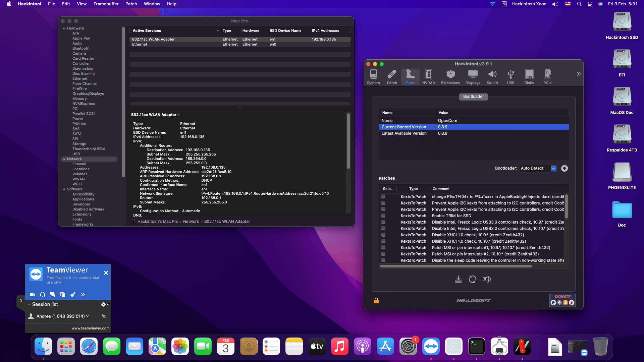This screenshot has width=644, height=362.
Task: Click the System Information sidebar scrollbar
Action: (123, 102)
